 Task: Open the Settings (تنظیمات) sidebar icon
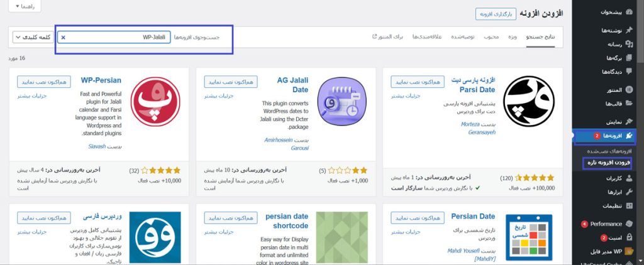pos(629,206)
